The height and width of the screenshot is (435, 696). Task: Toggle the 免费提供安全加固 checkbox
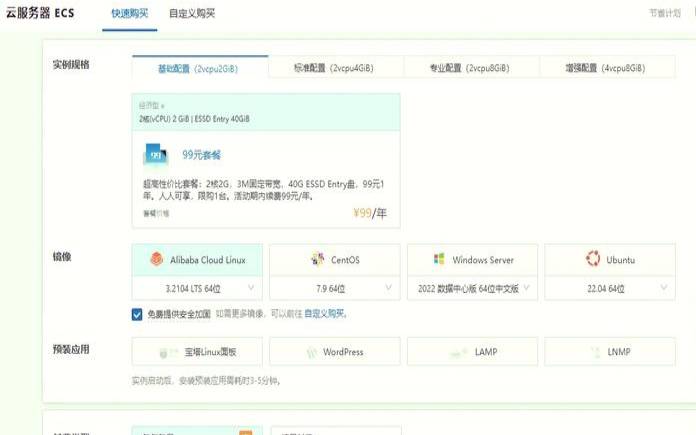pos(137,314)
